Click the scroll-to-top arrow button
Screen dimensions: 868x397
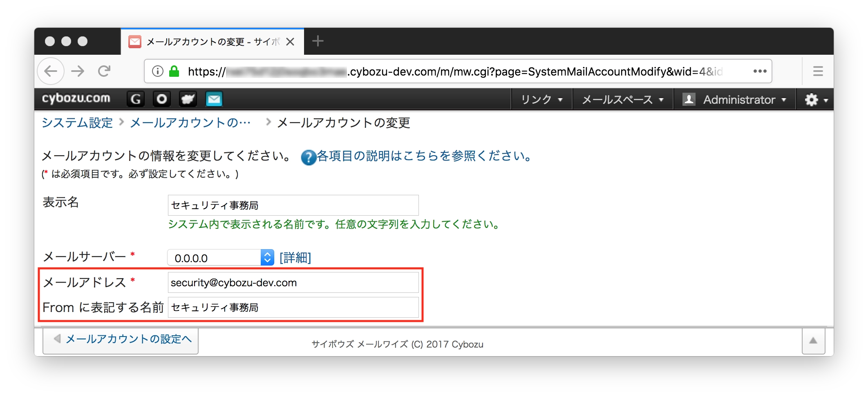click(x=813, y=341)
